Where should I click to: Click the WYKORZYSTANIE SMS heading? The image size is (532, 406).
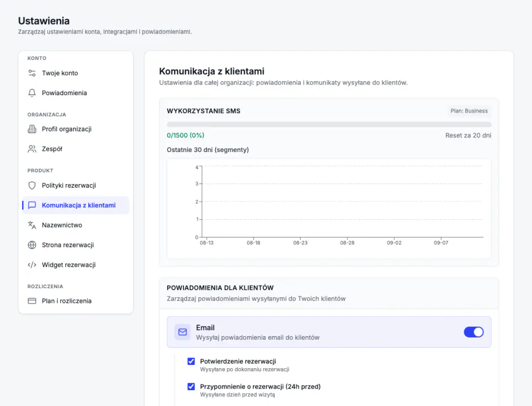coord(203,111)
